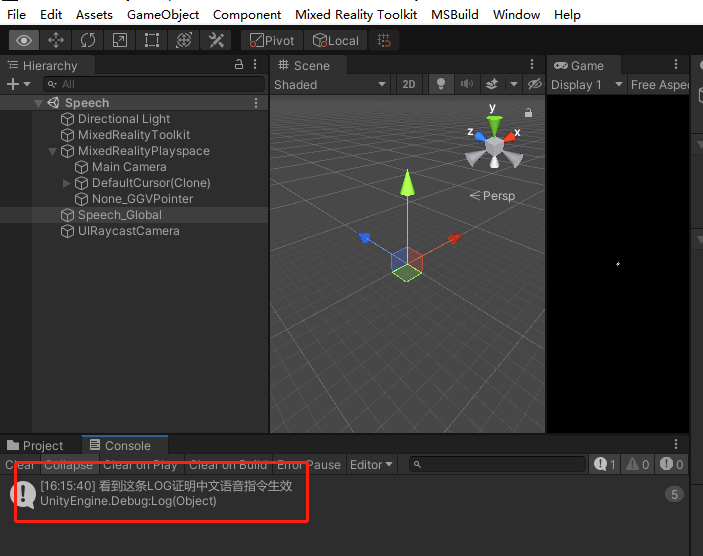Open Display 1 dropdown

(x=586, y=84)
